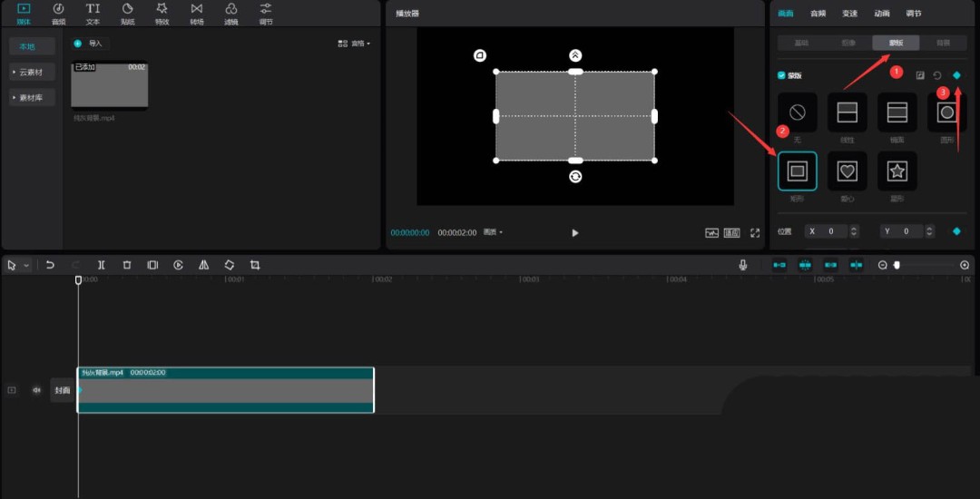Select the heart-shaped mask (爱心)
980x499 pixels.
pos(847,171)
